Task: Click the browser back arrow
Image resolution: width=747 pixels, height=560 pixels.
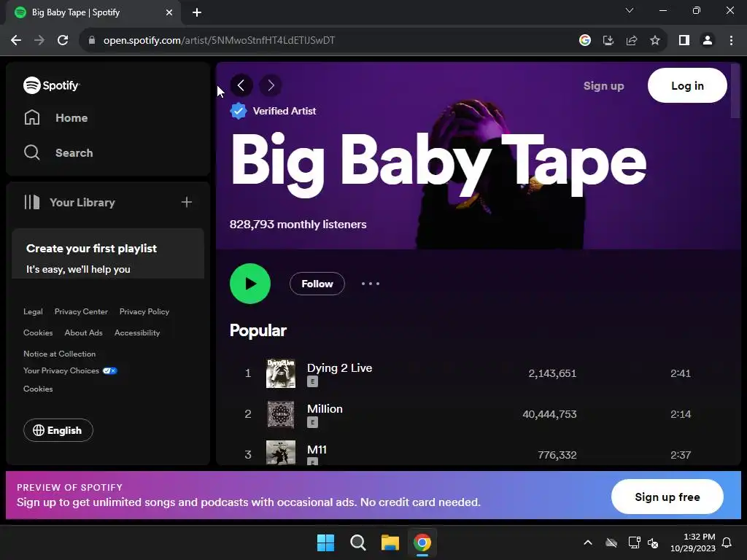Action: point(16,41)
